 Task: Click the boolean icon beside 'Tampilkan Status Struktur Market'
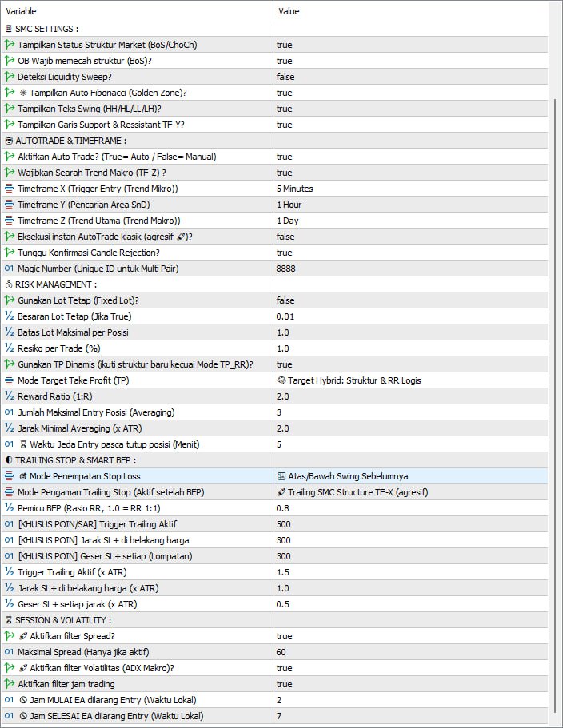pos(10,45)
